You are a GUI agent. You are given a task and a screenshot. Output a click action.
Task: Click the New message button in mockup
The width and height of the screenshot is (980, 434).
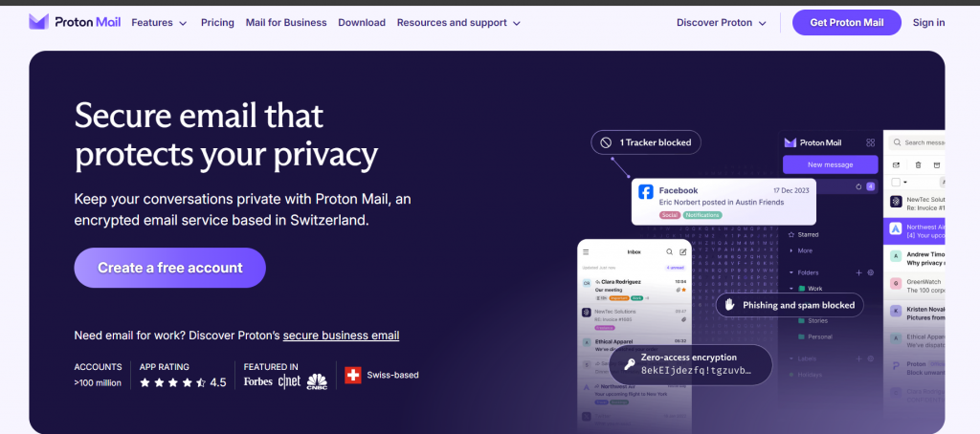pos(829,164)
